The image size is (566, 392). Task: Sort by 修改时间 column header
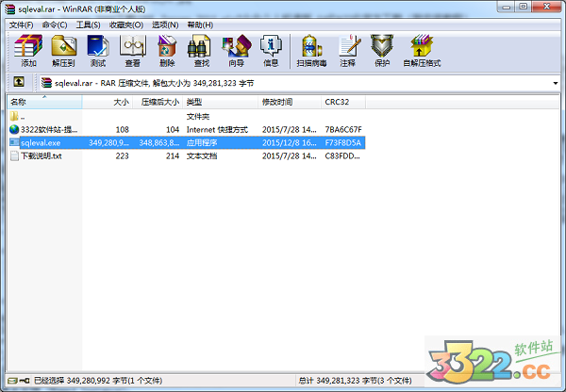[290, 102]
